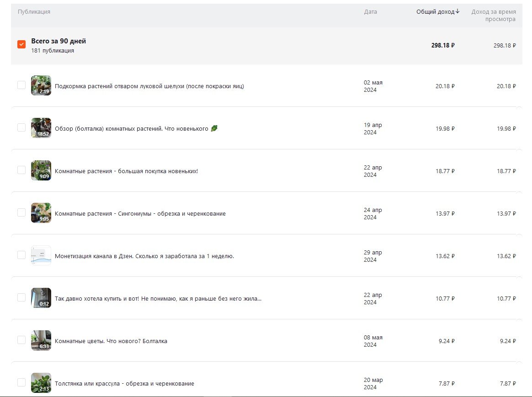Open thumbnail of 'Подкормка растений' video

pos(41,85)
